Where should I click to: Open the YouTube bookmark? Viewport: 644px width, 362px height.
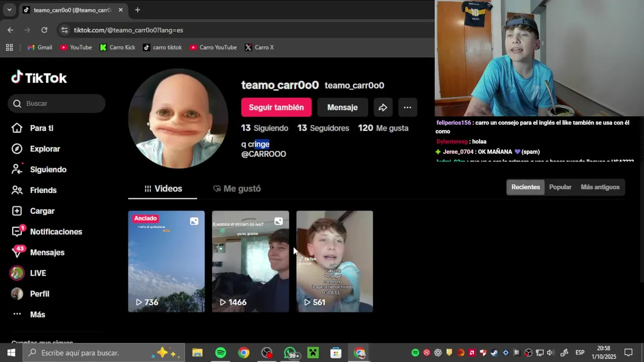(76, 47)
